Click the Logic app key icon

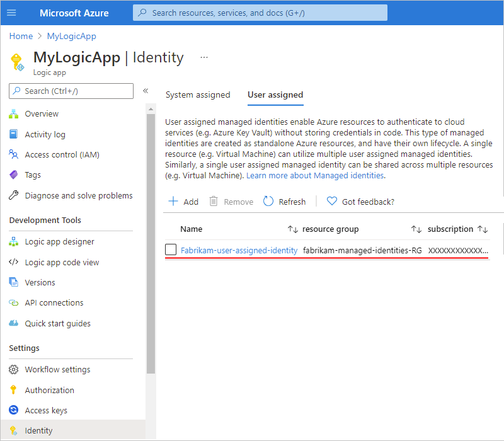click(17, 62)
